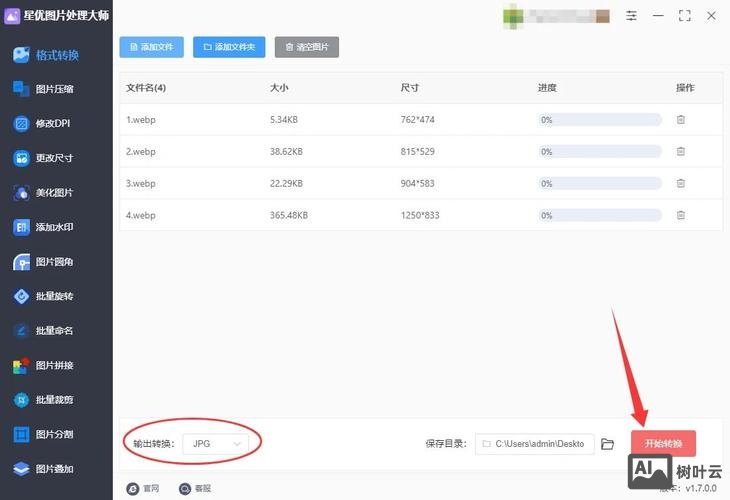Select the 3.webp file name

tap(141, 183)
